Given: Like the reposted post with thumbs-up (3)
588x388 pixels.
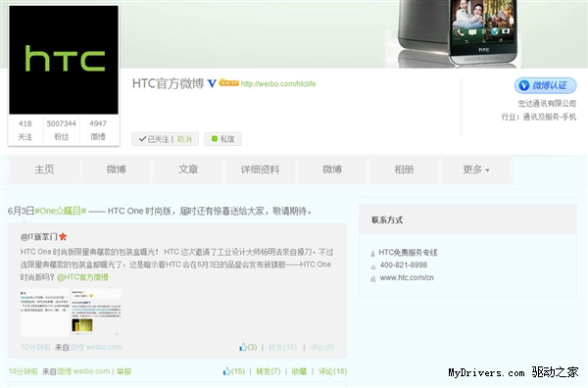Looking at the screenshot, I should (248, 347).
